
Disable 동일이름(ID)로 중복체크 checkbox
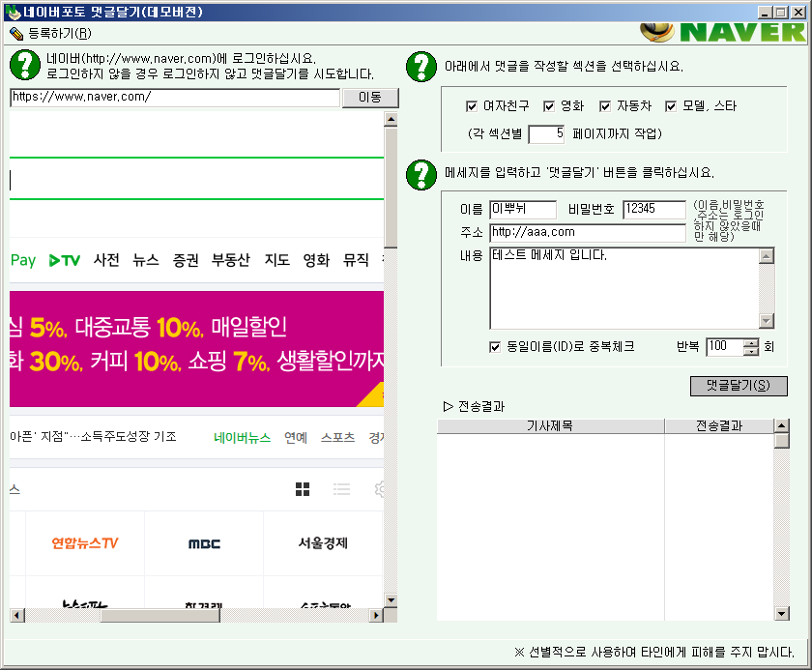click(497, 346)
